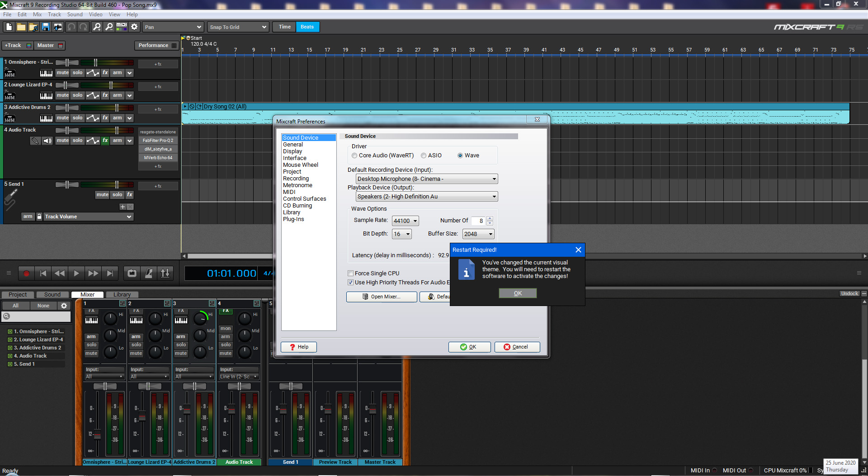The width and height of the screenshot is (868, 476).
Task: Click channel 3 Hi EQ knob
Action: tap(200, 318)
